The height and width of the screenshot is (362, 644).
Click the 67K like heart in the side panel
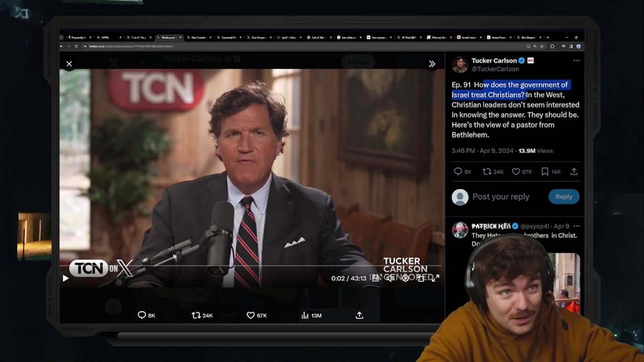click(x=522, y=171)
